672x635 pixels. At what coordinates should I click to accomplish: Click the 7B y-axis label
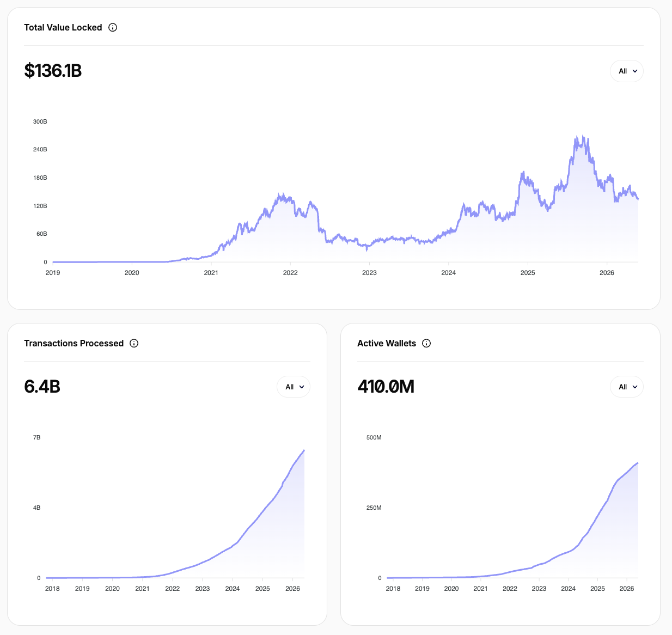click(x=37, y=437)
